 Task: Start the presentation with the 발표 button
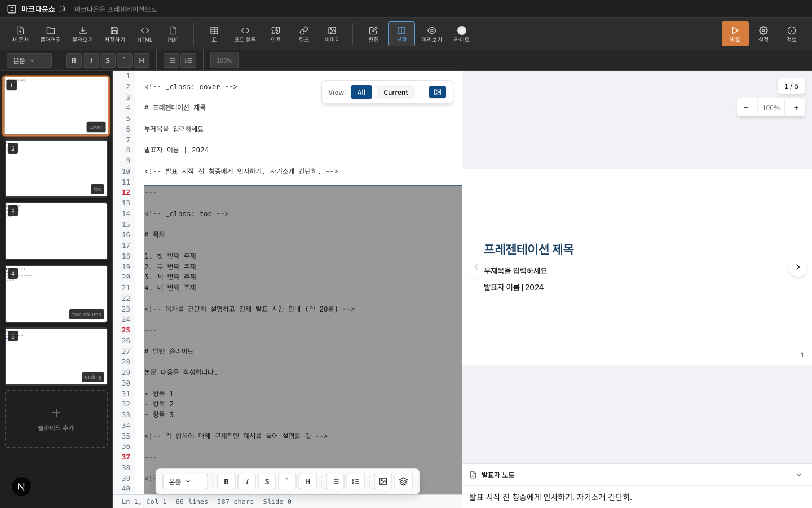point(735,34)
